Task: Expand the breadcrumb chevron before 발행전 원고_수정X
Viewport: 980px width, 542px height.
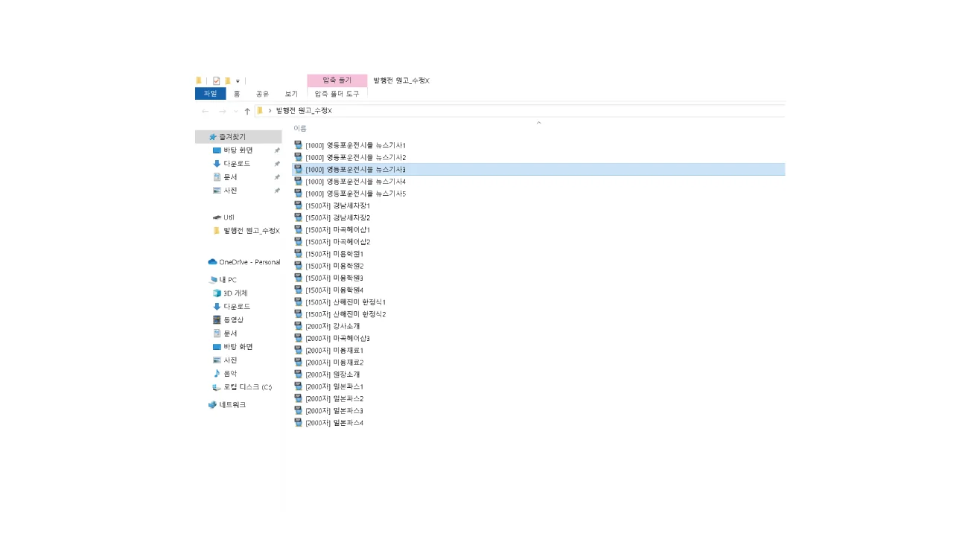Action: pos(270,110)
